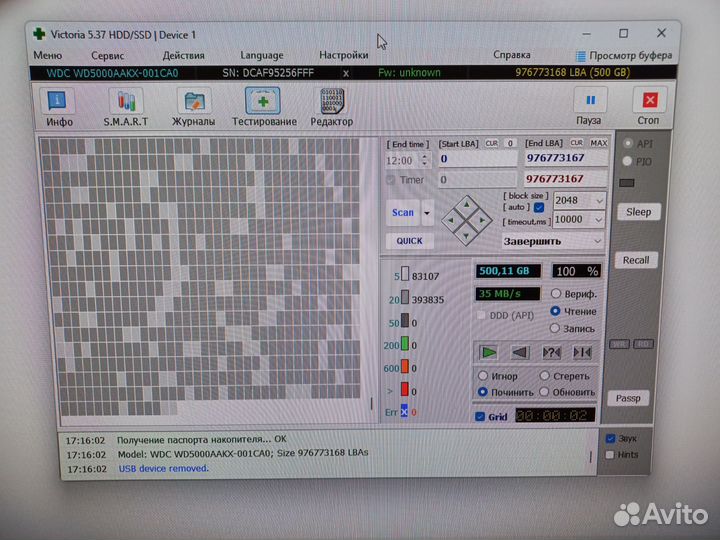Click the green 200 ms legend swatch

[x=405, y=344]
